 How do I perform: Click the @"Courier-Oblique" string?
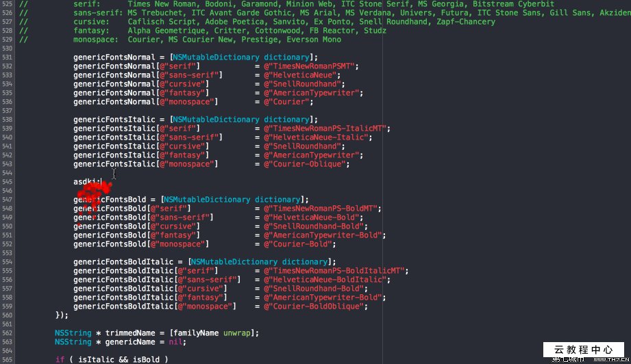(305, 164)
